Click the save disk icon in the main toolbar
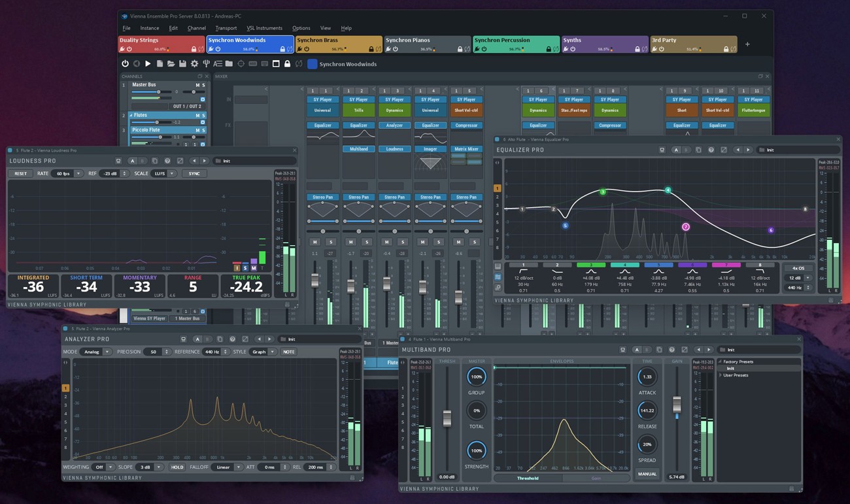Viewport: 850px width, 504px height. (182, 64)
